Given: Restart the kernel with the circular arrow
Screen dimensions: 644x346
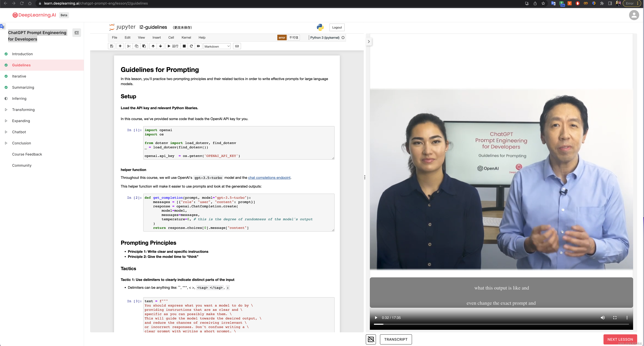Looking at the screenshot, I should click(191, 46).
